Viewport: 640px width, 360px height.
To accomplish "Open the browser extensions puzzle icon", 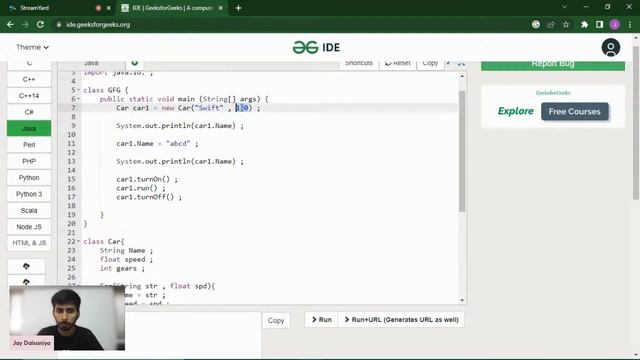I will [x=584, y=24].
